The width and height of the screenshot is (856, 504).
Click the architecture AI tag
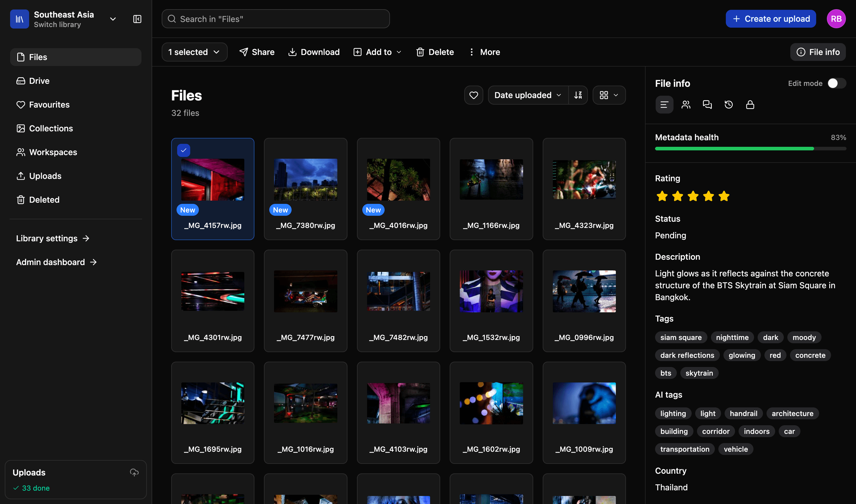coord(792,413)
